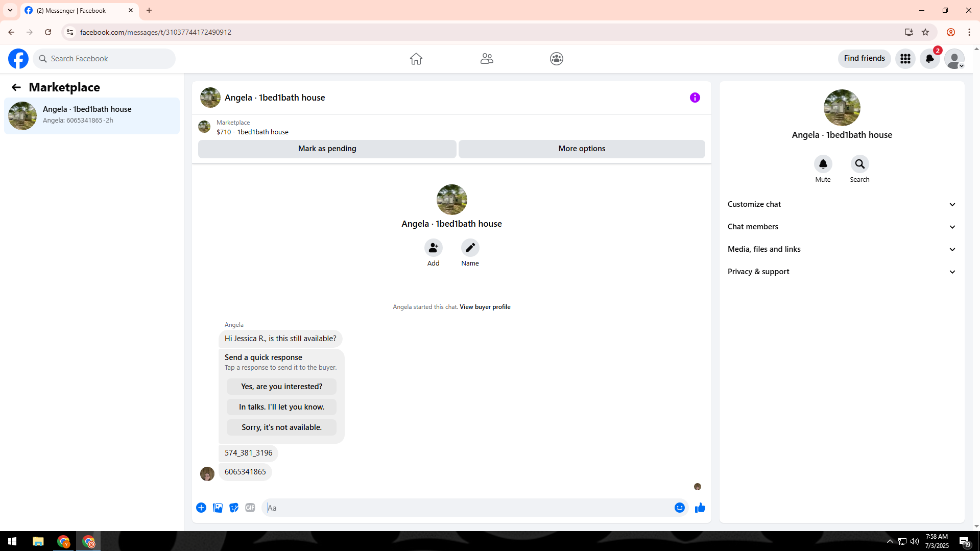Click the install app icon in address bar
Viewport: 980px width, 551px height.
coord(909,32)
